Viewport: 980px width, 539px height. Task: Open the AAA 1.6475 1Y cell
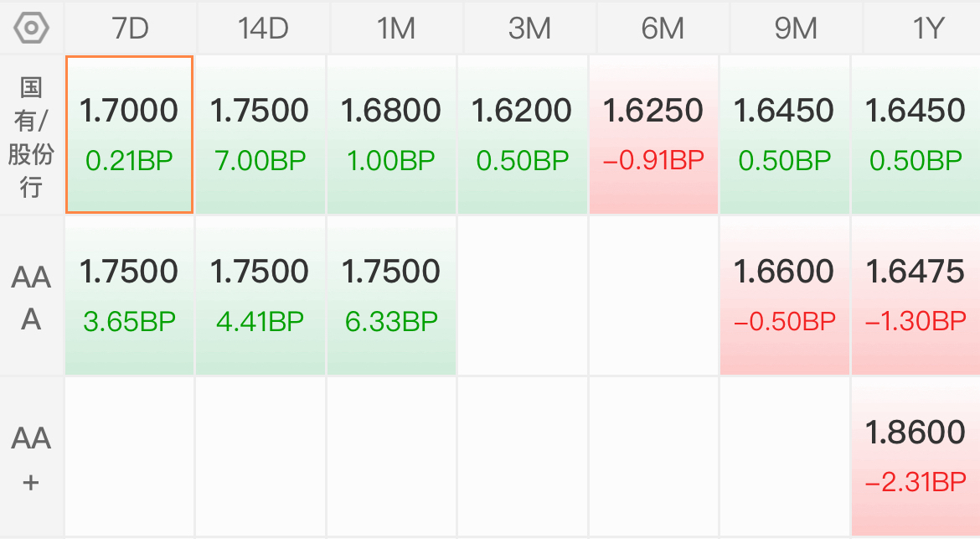coord(916,296)
